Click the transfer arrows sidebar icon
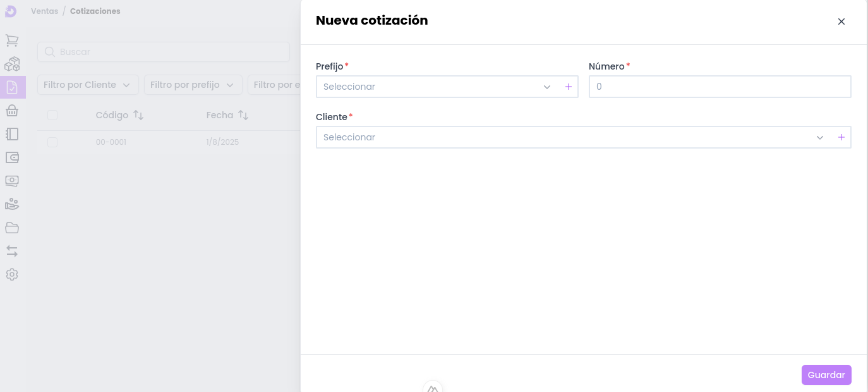 coord(12,251)
